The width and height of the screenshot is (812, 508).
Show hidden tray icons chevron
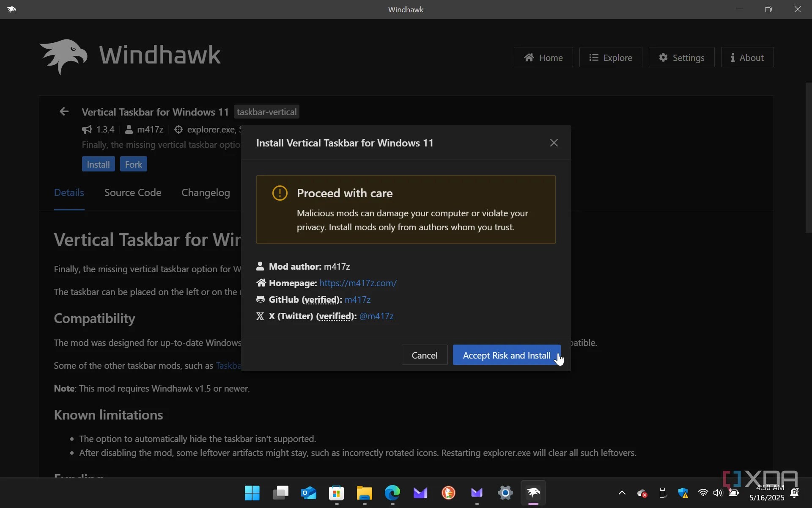click(622, 493)
